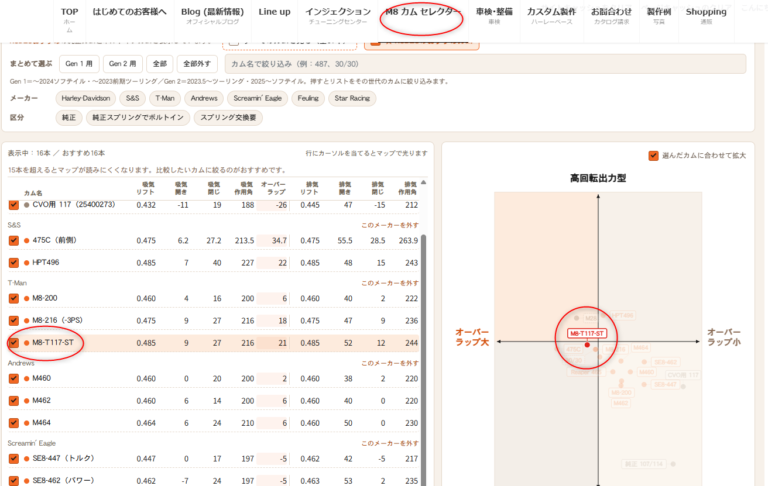Uncheck the HPT496 cam checkbox
The width and height of the screenshot is (768, 486).
pos(14,263)
